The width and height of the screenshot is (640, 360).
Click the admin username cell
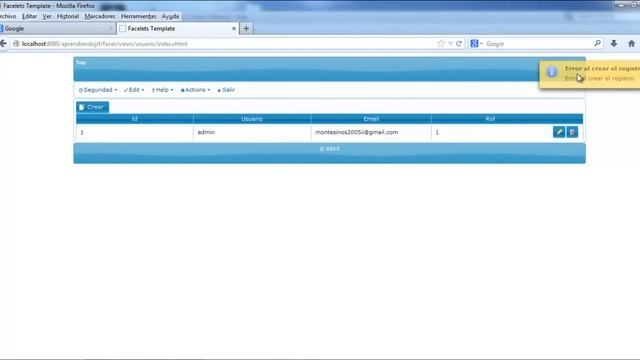point(252,132)
